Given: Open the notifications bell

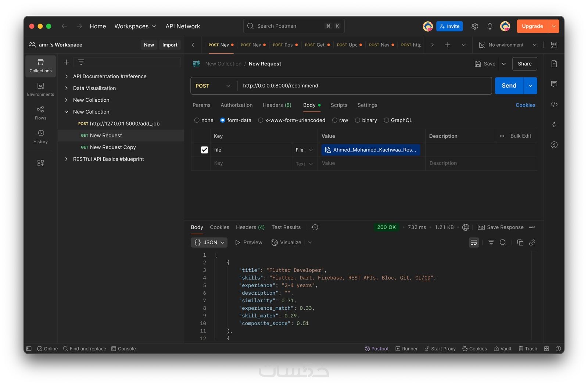Looking at the screenshot, I should (x=490, y=26).
